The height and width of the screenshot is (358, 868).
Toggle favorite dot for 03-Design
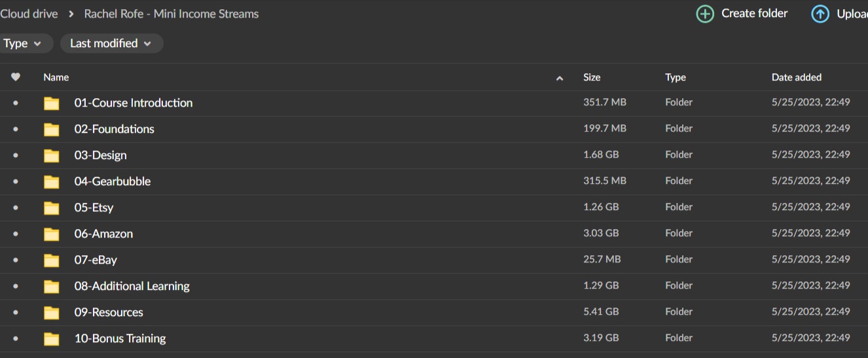pos(16,155)
